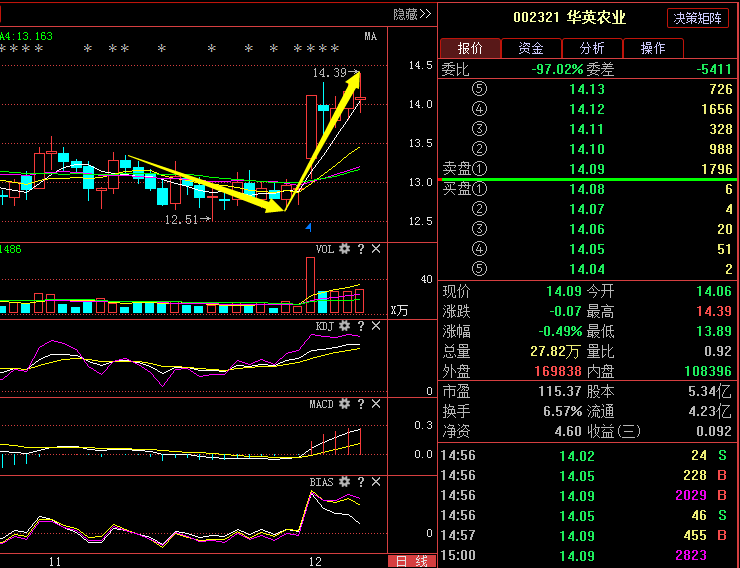
Task: Switch to the 资金 tab
Action: coord(530,48)
